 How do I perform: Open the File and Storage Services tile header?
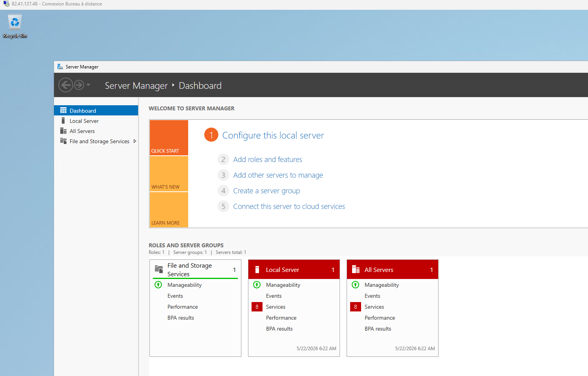pos(195,270)
